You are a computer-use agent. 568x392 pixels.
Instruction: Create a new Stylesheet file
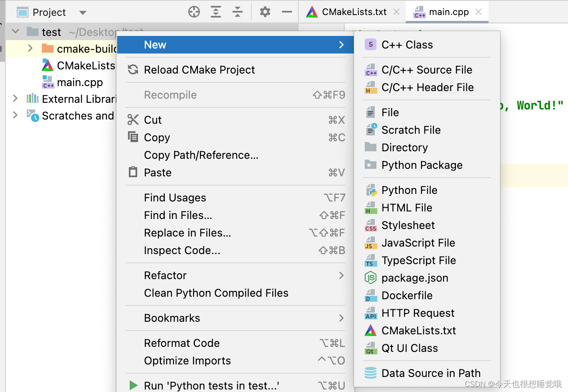pos(408,225)
